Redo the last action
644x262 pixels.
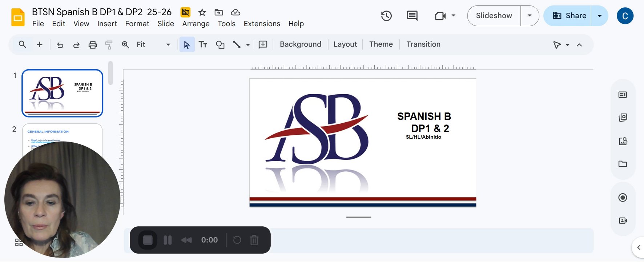[x=76, y=45]
